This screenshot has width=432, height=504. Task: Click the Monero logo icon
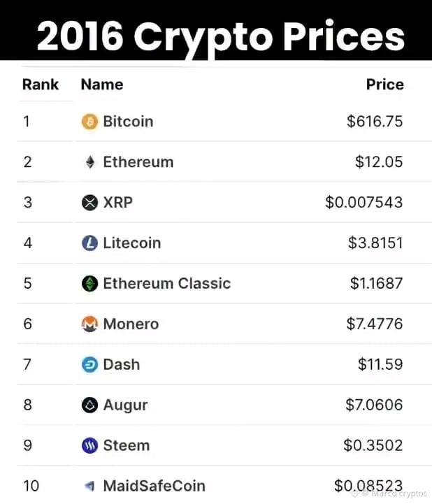click(89, 324)
